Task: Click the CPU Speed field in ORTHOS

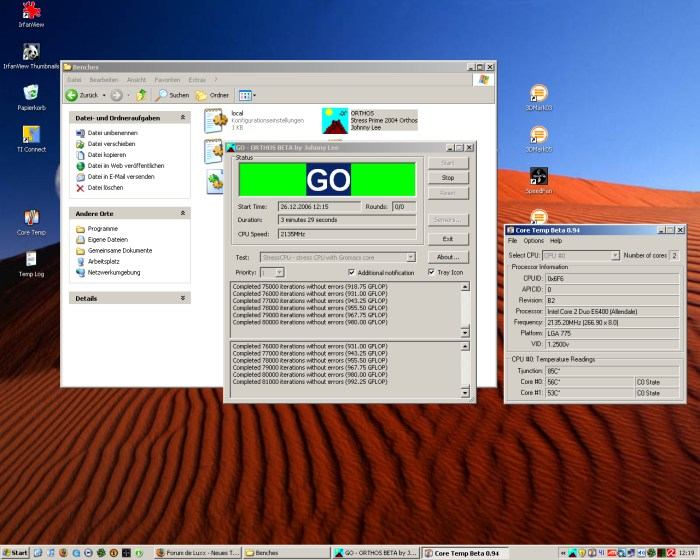Action: pyautogui.click(x=347, y=234)
